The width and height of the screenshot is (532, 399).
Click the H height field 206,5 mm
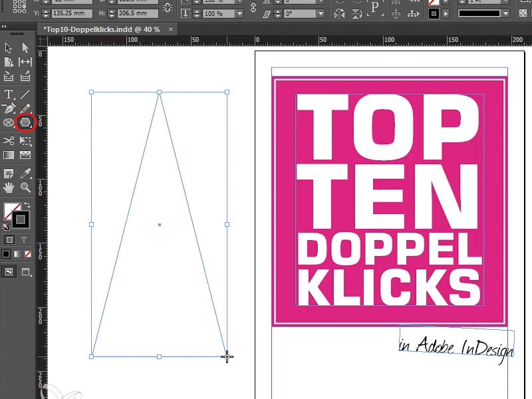point(138,13)
